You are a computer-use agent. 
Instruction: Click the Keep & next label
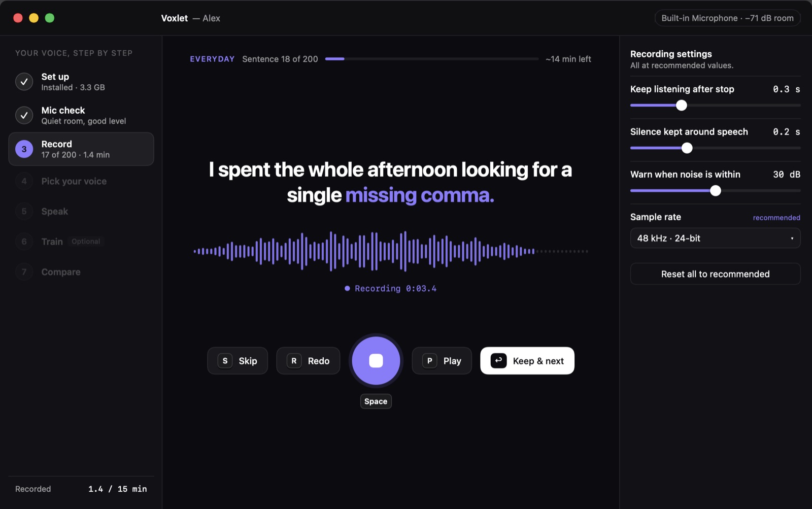pyautogui.click(x=538, y=361)
